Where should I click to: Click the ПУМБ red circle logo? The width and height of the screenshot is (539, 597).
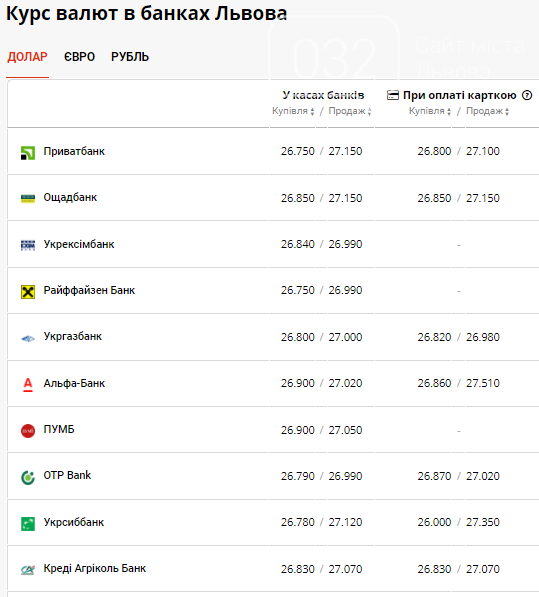tap(28, 431)
